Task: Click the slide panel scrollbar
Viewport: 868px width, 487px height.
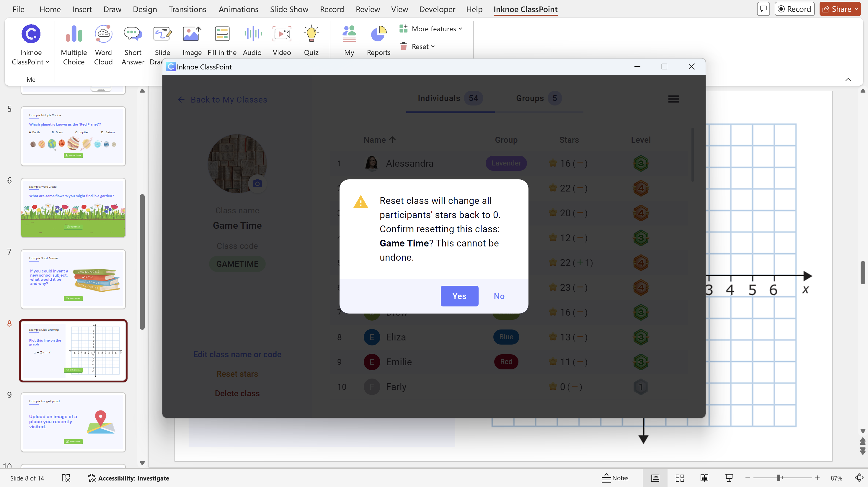Action: pos(142,262)
